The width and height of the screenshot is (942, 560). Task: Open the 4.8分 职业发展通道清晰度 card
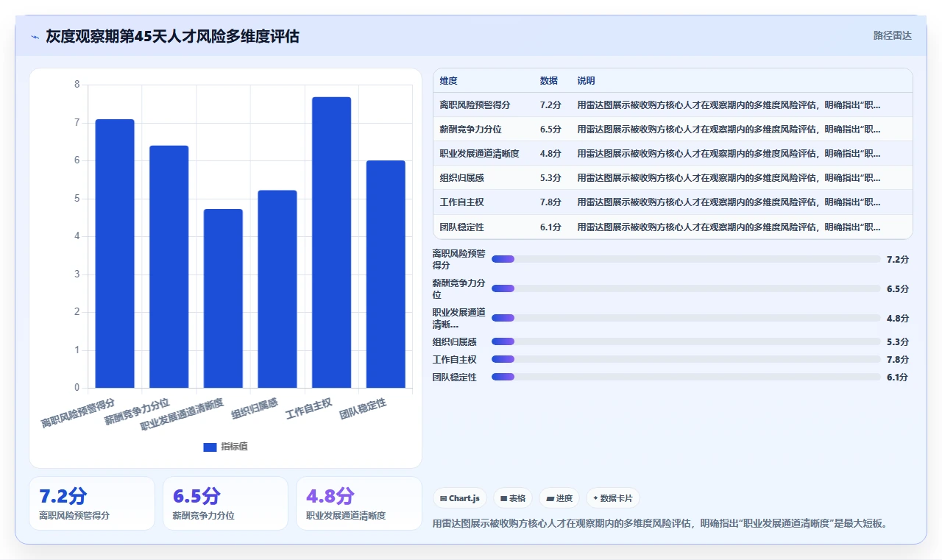(359, 503)
